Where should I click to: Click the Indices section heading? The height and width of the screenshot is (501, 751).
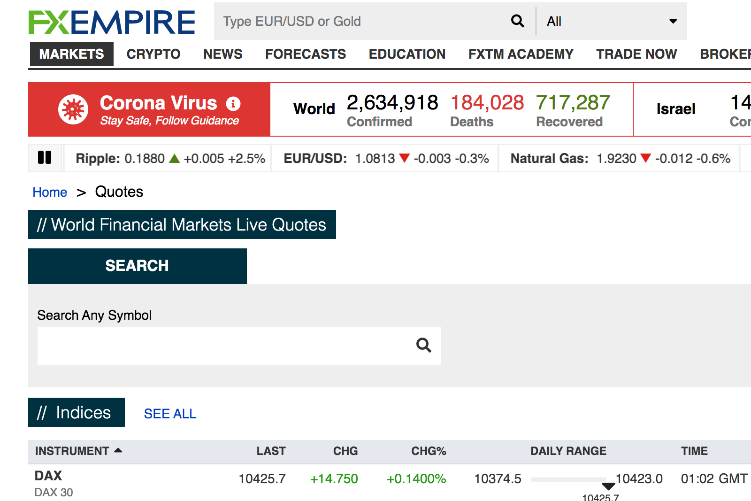coord(77,412)
